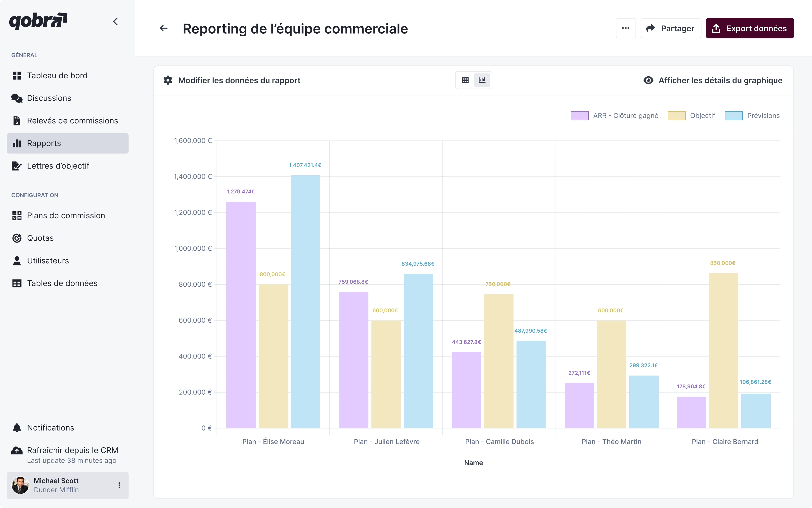This screenshot has width=812, height=508.
Task: Click the Rafraîchir depuis le CRM cloud icon
Action: click(x=17, y=450)
